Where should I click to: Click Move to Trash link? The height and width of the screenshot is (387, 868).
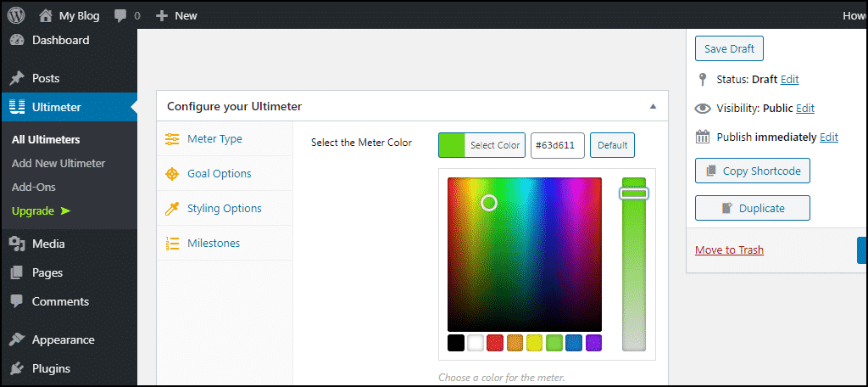click(x=729, y=250)
